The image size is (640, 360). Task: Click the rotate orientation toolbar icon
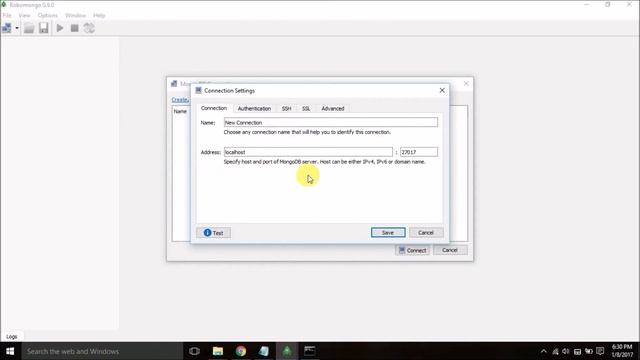click(x=89, y=28)
